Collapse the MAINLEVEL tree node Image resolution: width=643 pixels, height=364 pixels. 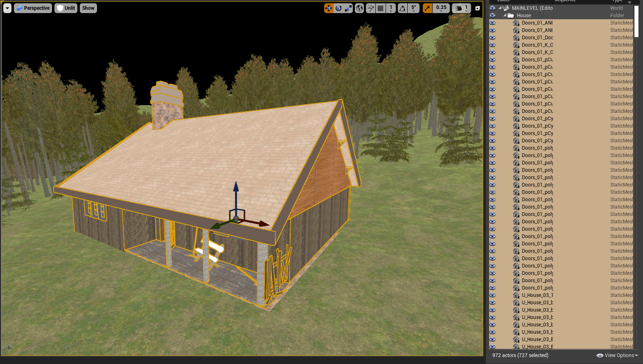coord(500,8)
